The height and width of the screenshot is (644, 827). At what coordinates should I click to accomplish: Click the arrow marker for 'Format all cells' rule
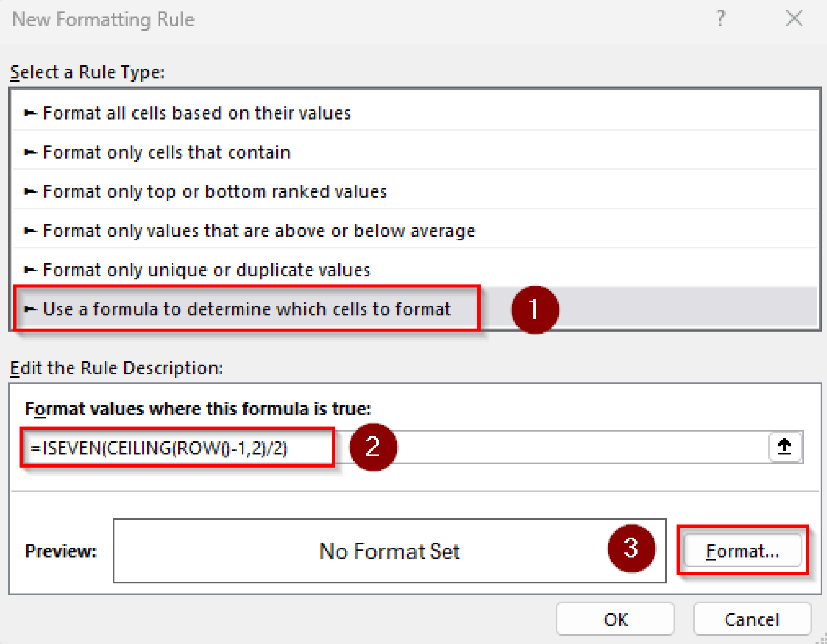(x=29, y=113)
